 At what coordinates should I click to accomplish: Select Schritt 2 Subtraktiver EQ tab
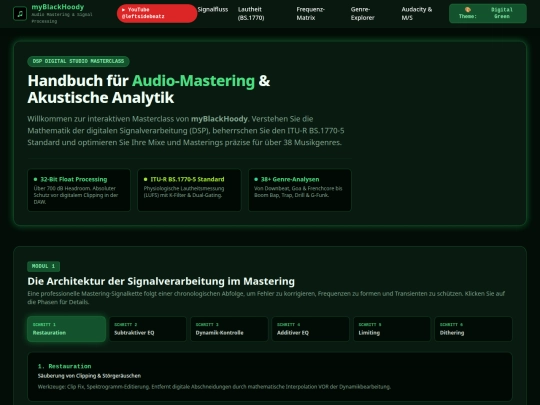(x=148, y=329)
